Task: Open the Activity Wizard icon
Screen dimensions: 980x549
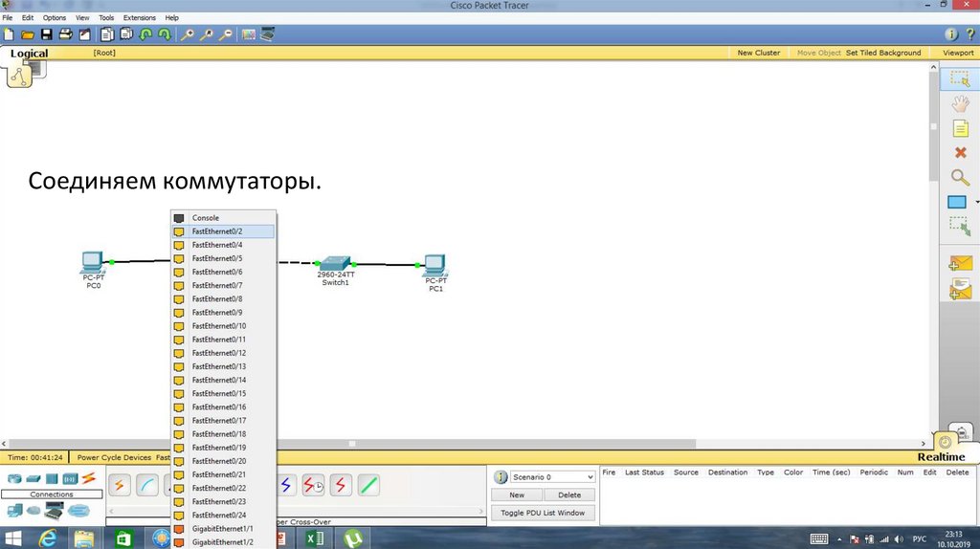Action: 84,34
